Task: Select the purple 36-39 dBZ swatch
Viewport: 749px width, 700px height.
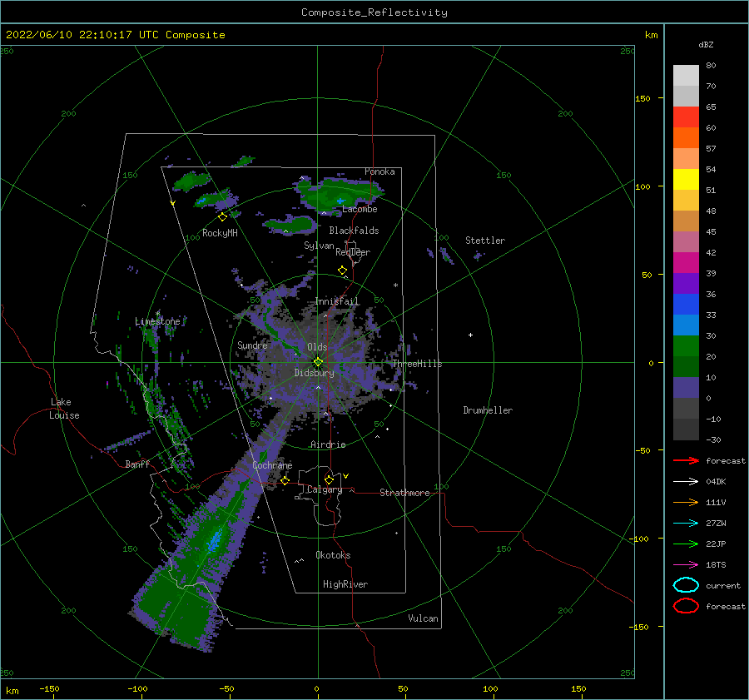Action: click(686, 283)
